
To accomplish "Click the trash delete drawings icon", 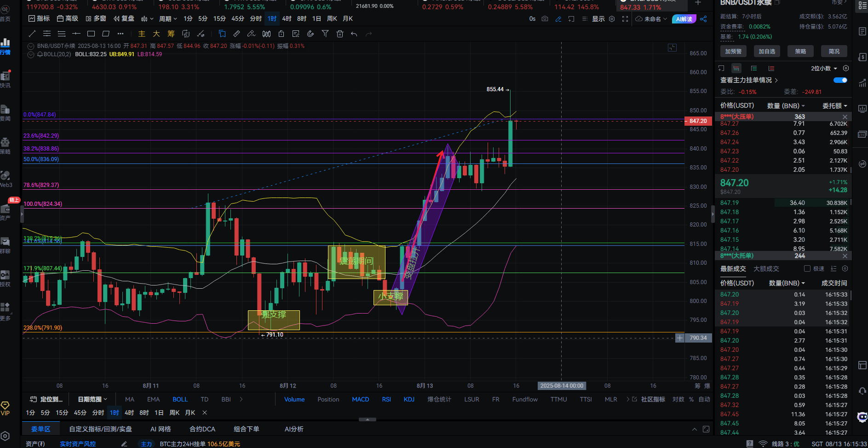I will click(340, 34).
